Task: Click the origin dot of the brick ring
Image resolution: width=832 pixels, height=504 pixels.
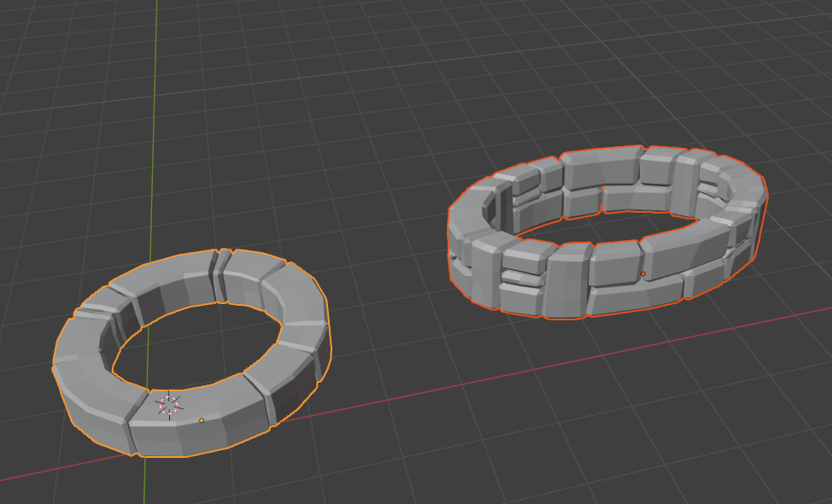Action: 643,274
